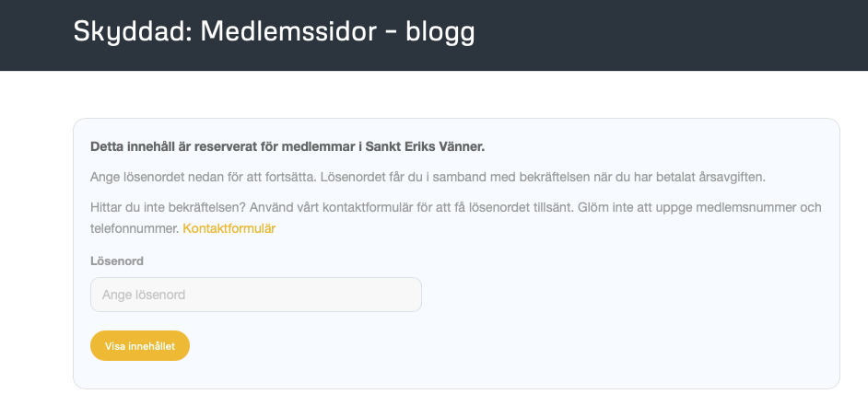This screenshot has width=868, height=417.
Task: Click the word blogg in the title
Action: (x=440, y=32)
